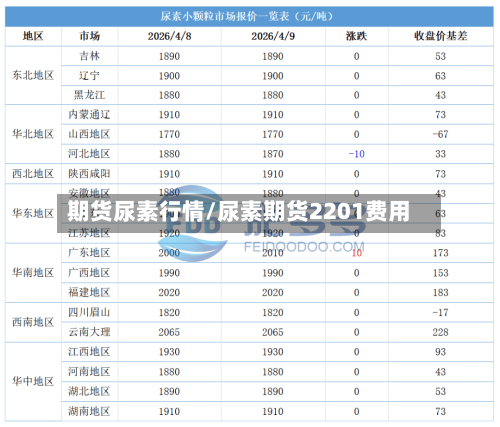Click the 华南地区 region cell
This screenshot has height=427, width=500.
[x=33, y=273]
